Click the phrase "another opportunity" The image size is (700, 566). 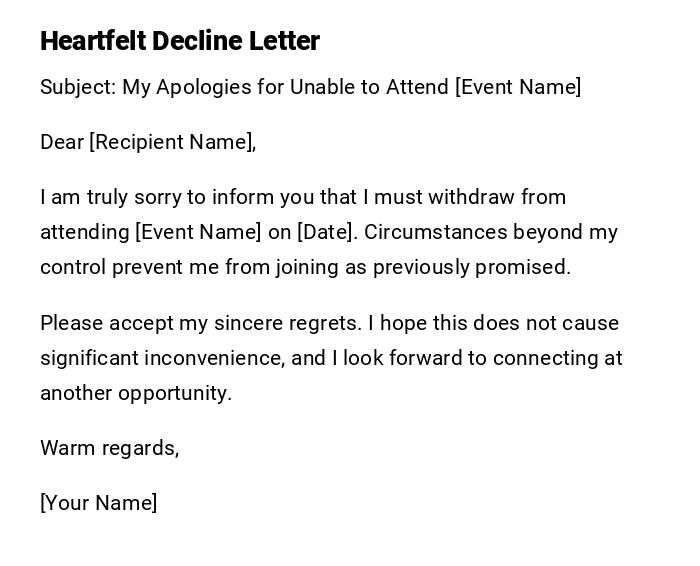(135, 393)
